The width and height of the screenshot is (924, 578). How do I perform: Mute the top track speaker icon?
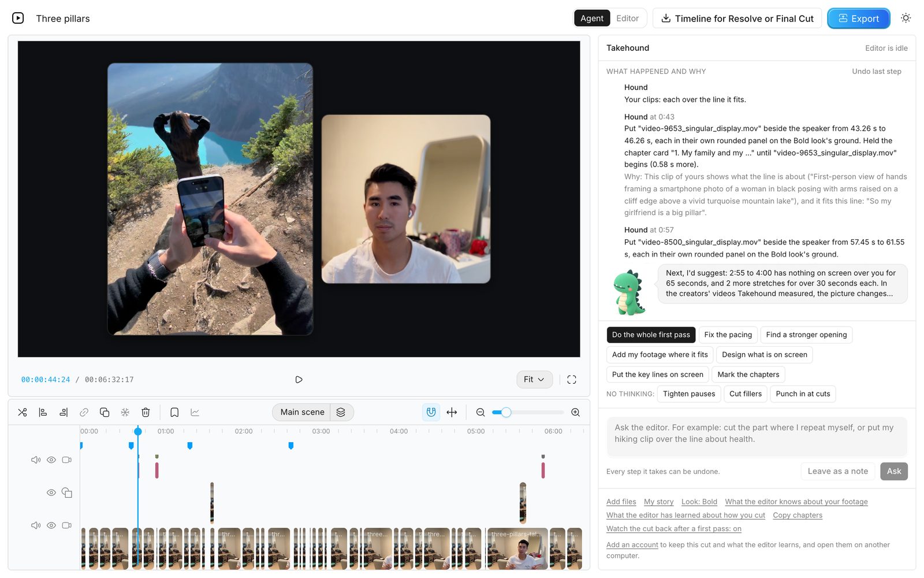[x=36, y=460]
